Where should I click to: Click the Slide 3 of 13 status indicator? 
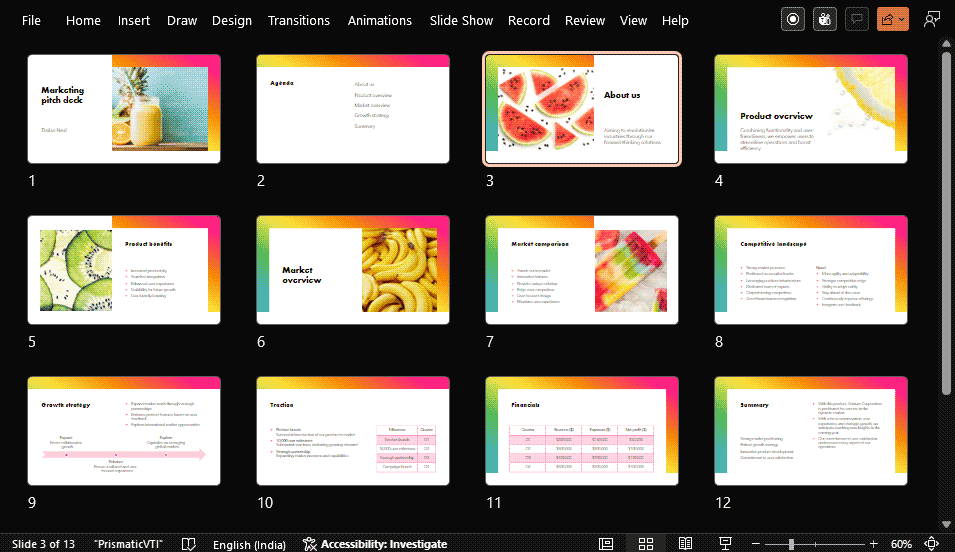tap(43, 543)
